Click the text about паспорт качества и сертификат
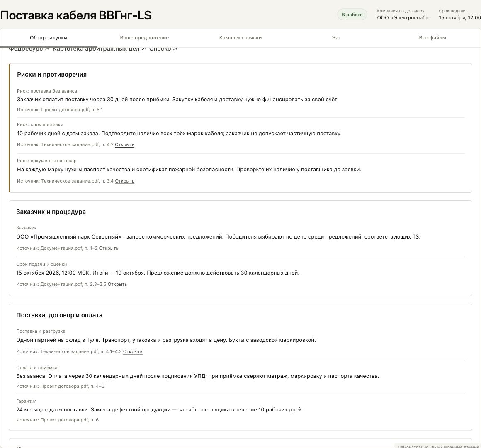Image resolution: width=481 pixels, height=448 pixels. pos(189,170)
